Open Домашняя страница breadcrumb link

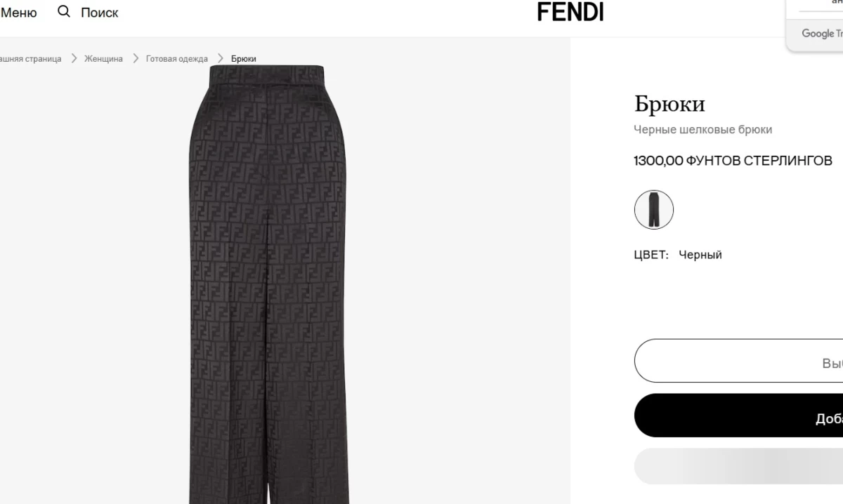tap(30, 59)
